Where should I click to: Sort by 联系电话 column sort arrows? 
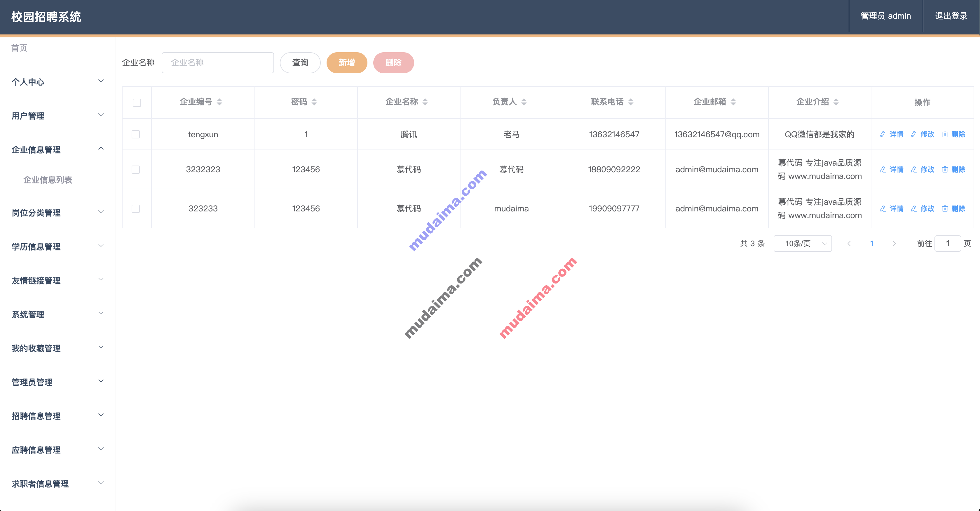coord(631,102)
